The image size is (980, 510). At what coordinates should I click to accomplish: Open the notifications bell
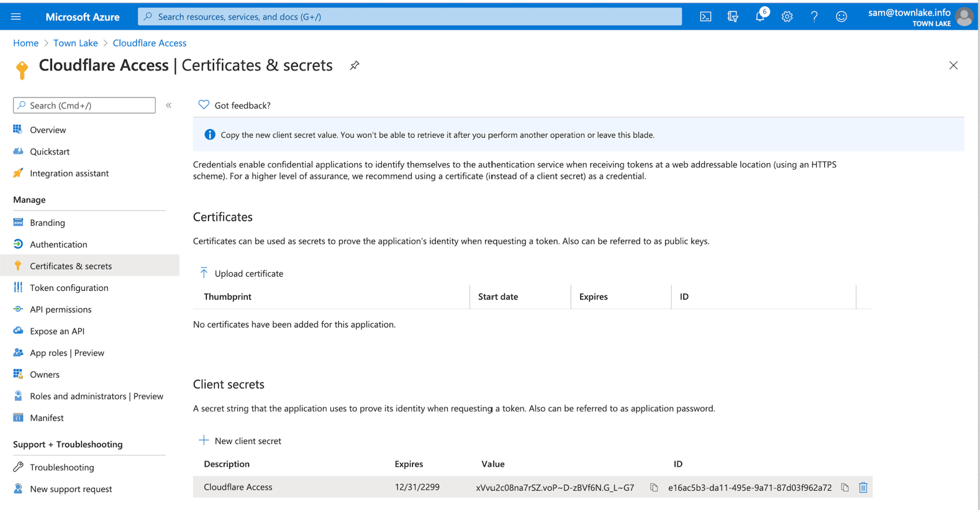tap(760, 16)
